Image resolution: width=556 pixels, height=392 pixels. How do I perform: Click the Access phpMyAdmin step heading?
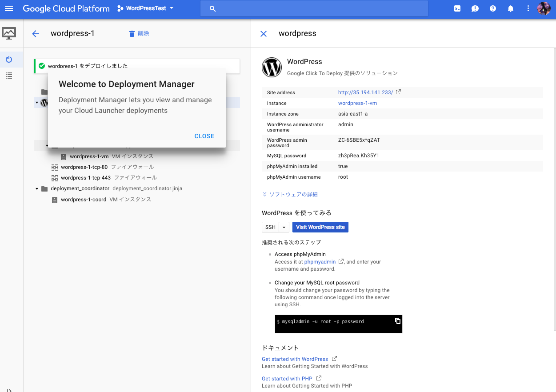pos(300,254)
